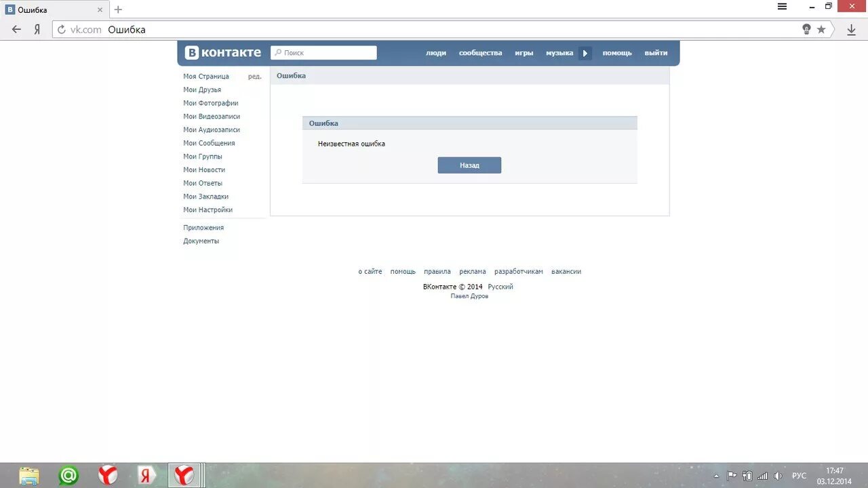Open the Я search taskbar icon

click(146, 475)
